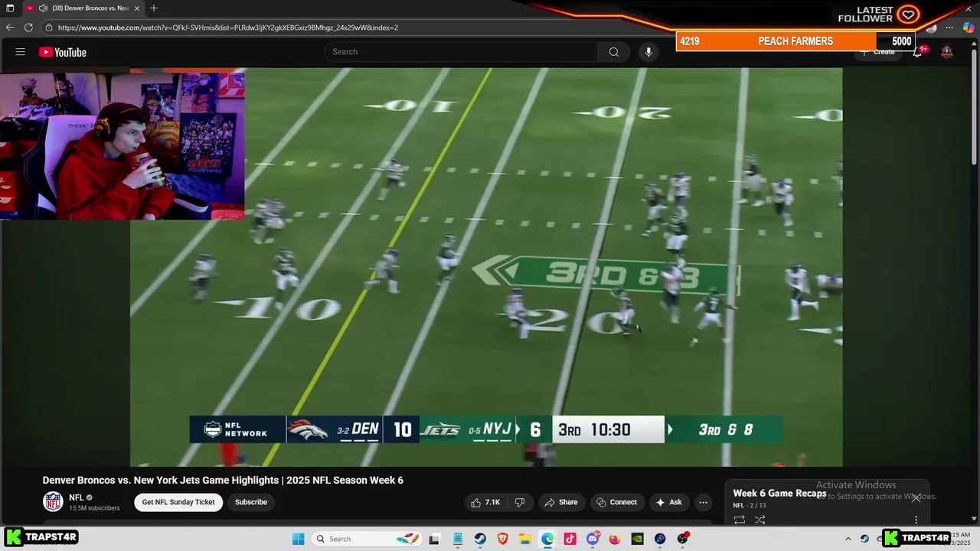Click the Connect button

[617, 502]
